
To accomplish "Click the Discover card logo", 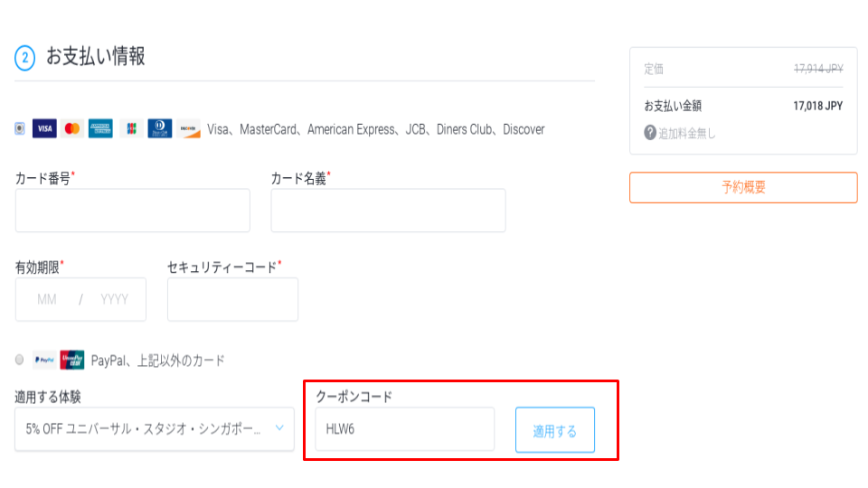I will (x=188, y=128).
